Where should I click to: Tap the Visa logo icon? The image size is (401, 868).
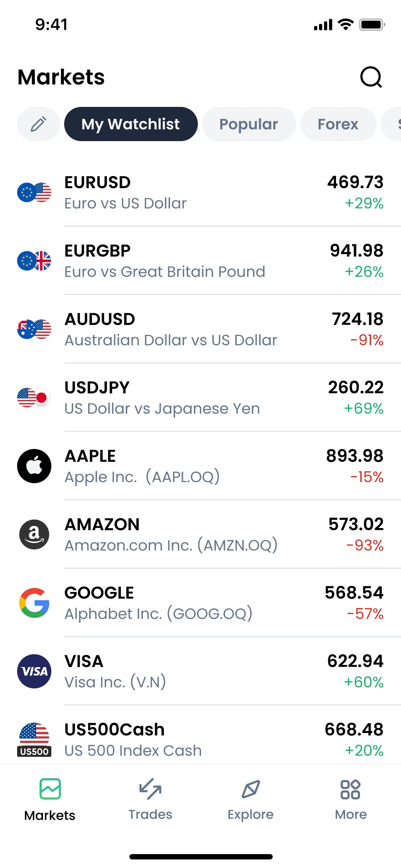point(34,671)
